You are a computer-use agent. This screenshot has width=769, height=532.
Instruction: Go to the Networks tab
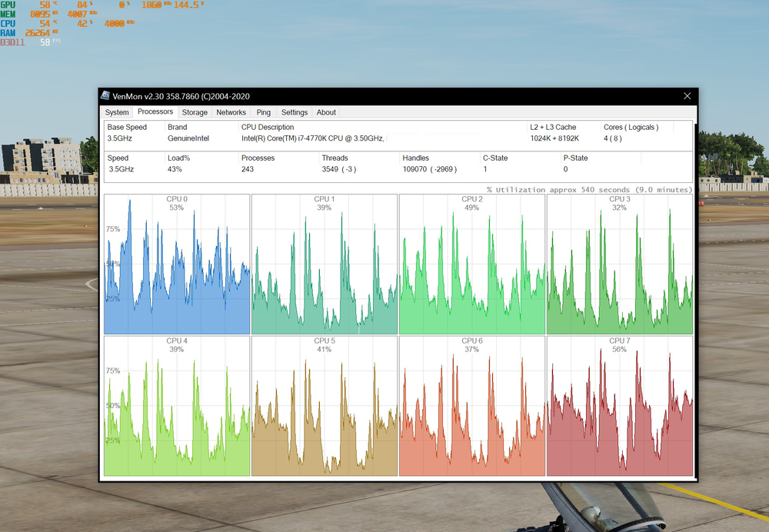(231, 112)
